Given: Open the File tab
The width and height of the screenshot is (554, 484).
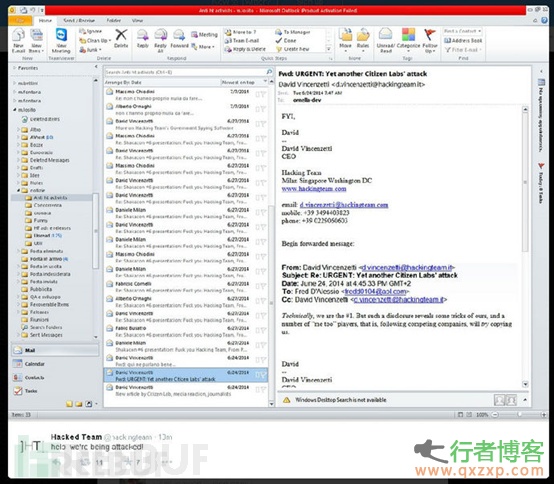Looking at the screenshot, I should [x=21, y=20].
